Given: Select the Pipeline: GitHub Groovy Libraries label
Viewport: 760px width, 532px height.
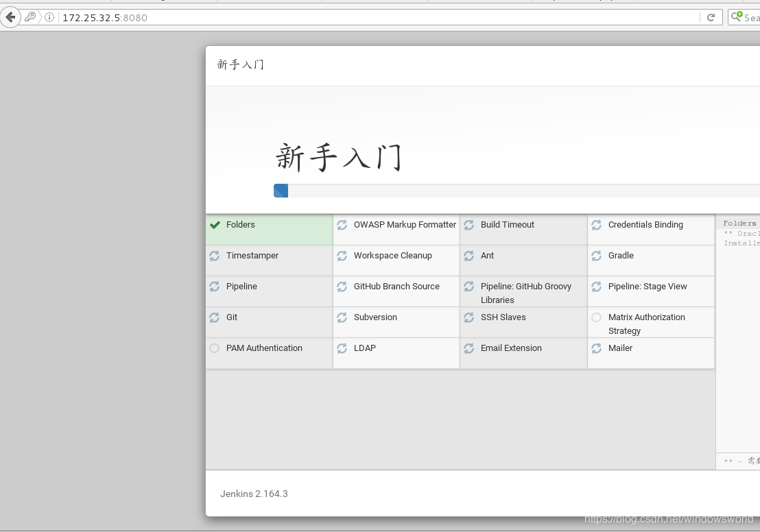Looking at the screenshot, I should coord(526,293).
